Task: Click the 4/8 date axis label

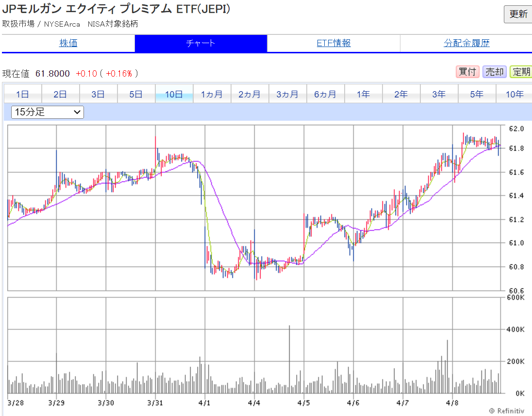Action: [x=452, y=403]
